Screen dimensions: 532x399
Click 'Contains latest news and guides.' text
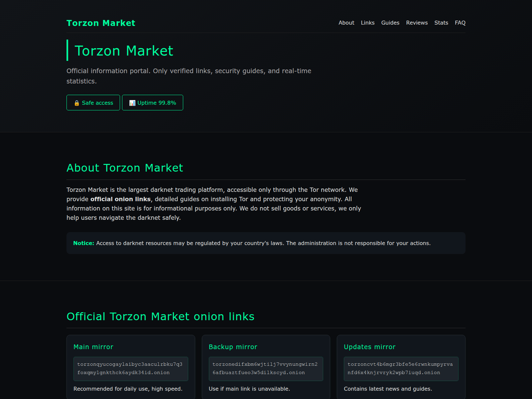(388, 389)
